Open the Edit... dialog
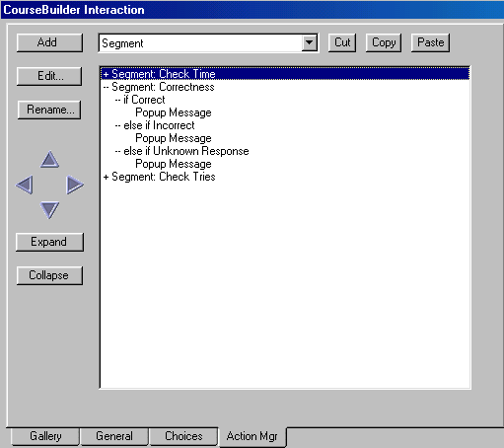504x448 pixels. coord(49,76)
